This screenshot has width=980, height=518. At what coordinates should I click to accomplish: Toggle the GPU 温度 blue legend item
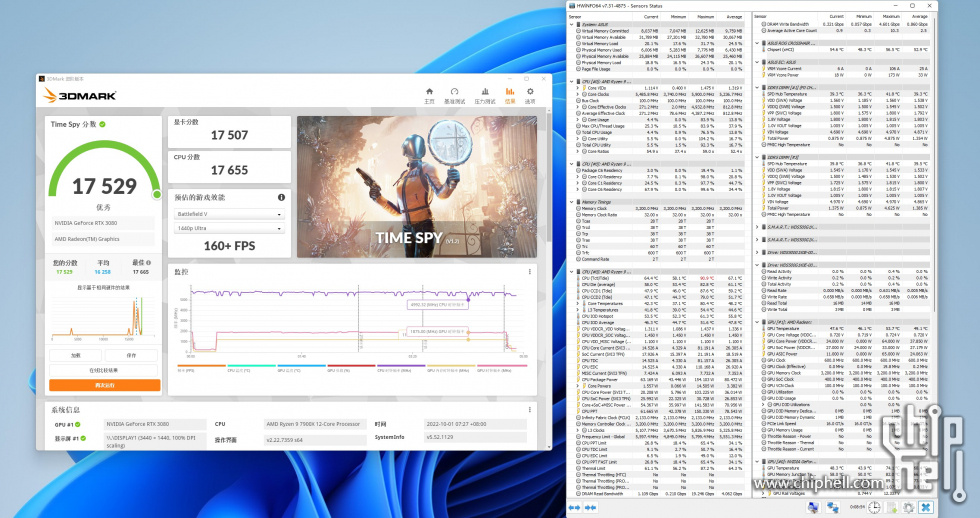point(301,368)
